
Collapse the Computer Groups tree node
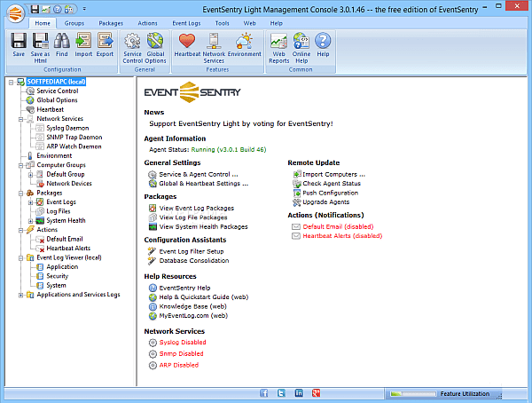(x=20, y=165)
